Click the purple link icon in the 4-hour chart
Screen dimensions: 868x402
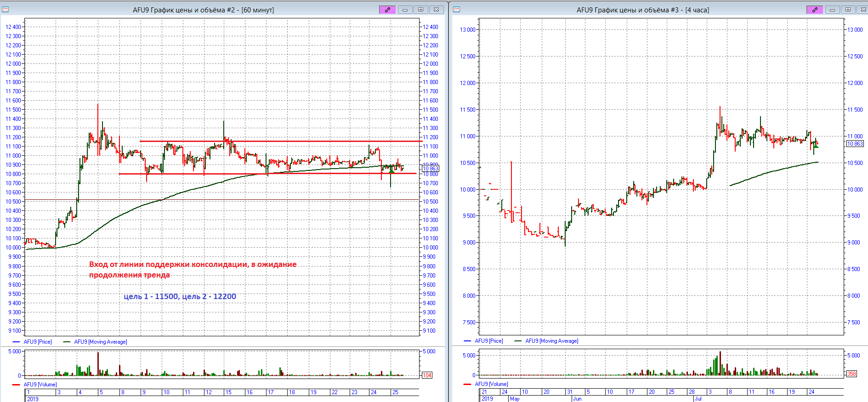click(815, 10)
